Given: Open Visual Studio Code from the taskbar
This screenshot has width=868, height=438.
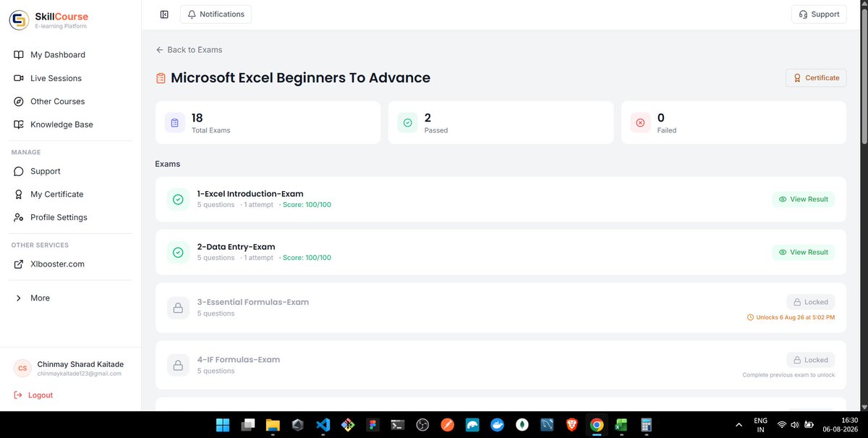Looking at the screenshot, I should 323,425.
